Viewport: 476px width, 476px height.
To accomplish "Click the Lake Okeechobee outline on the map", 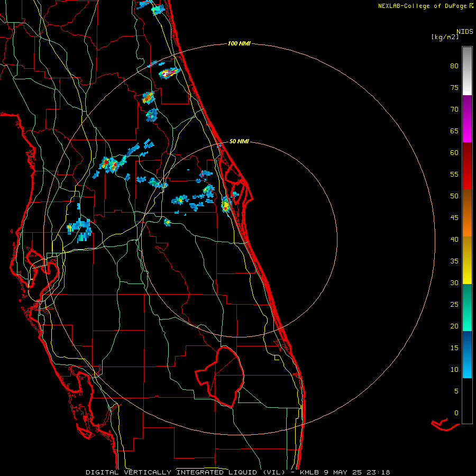I will pos(220,377).
